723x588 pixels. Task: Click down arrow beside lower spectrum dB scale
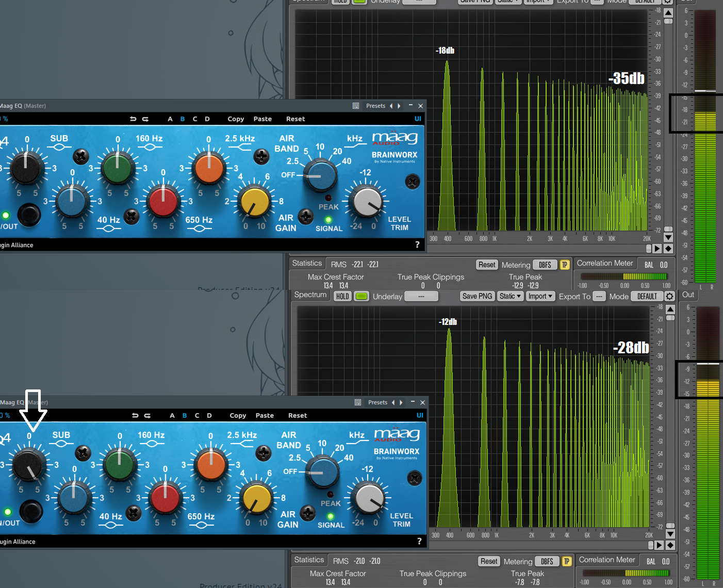coord(670,534)
